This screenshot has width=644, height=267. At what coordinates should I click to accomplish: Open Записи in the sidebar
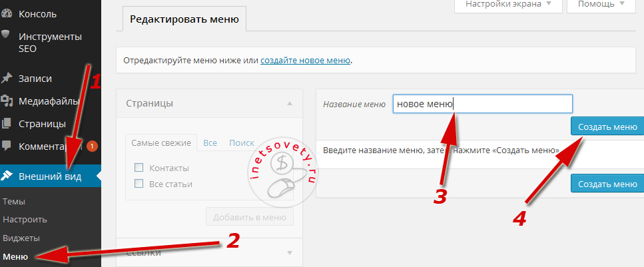pyautogui.click(x=35, y=78)
